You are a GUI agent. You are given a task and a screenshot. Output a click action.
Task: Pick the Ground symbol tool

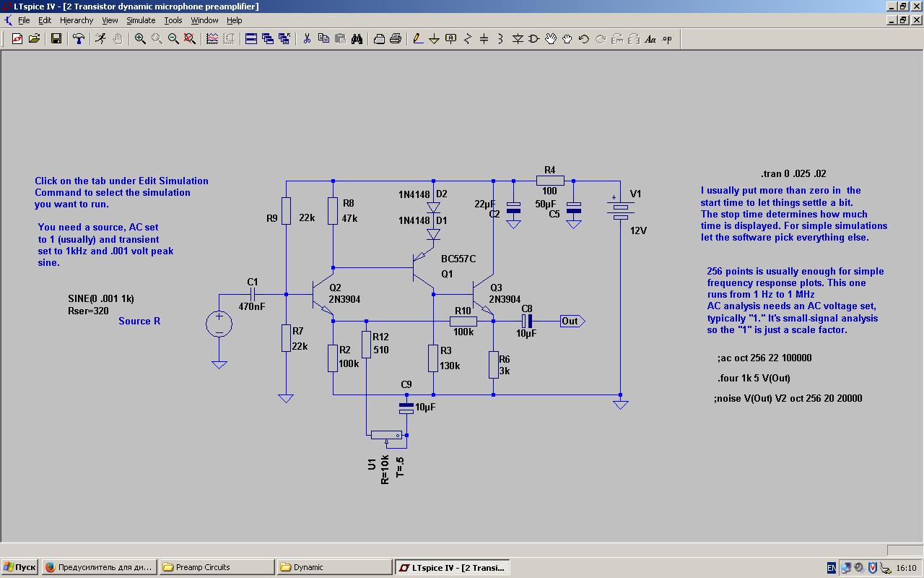pos(434,39)
